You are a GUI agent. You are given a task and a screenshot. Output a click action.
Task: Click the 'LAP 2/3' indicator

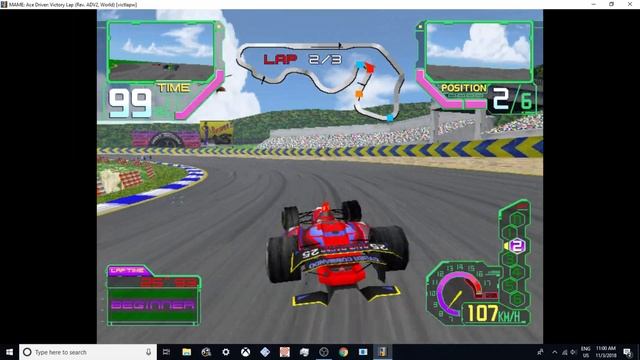click(x=302, y=60)
